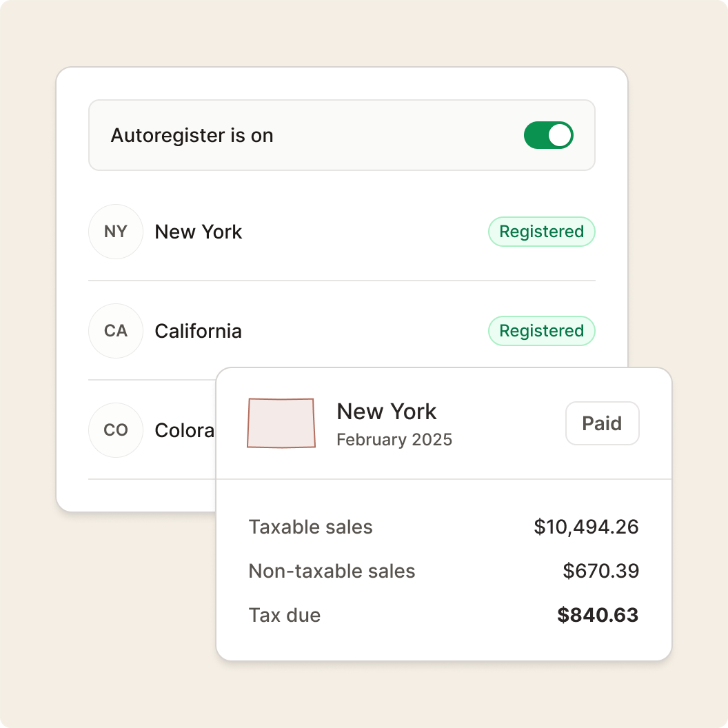
Task: Click the $840.63 tax due amount
Action: pyautogui.click(x=598, y=616)
